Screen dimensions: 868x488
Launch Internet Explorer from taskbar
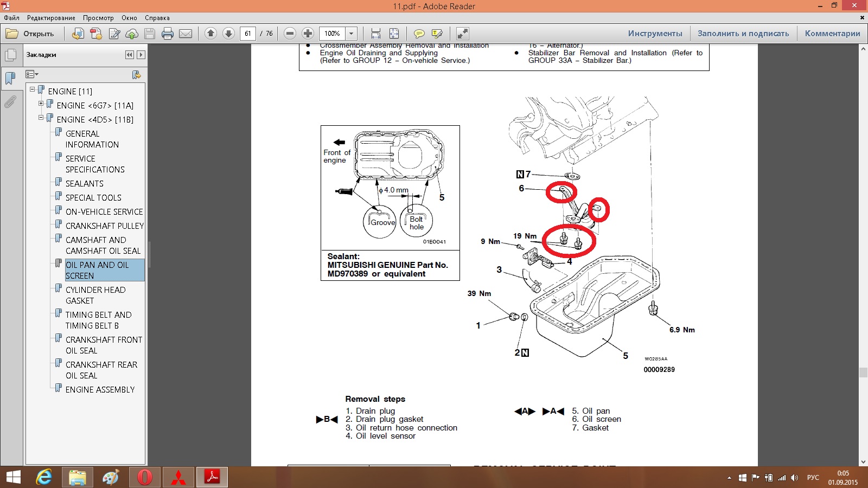click(44, 477)
